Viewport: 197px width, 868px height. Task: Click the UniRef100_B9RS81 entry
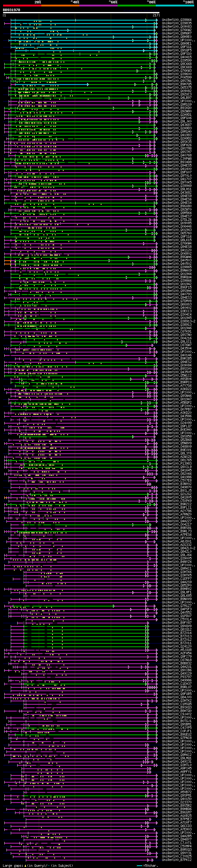(x=177, y=528)
